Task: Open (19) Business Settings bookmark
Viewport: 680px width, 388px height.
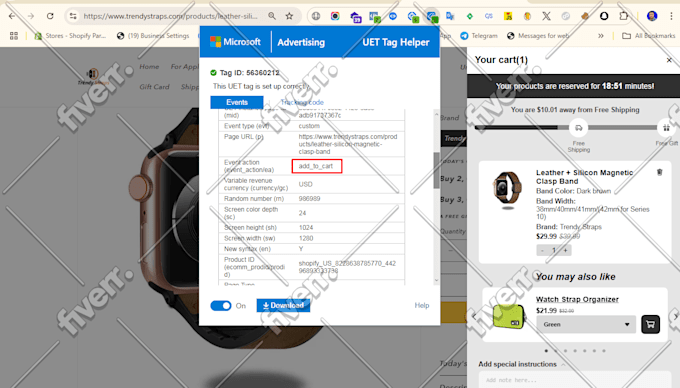Action: pyautogui.click(x=153, y=36)
